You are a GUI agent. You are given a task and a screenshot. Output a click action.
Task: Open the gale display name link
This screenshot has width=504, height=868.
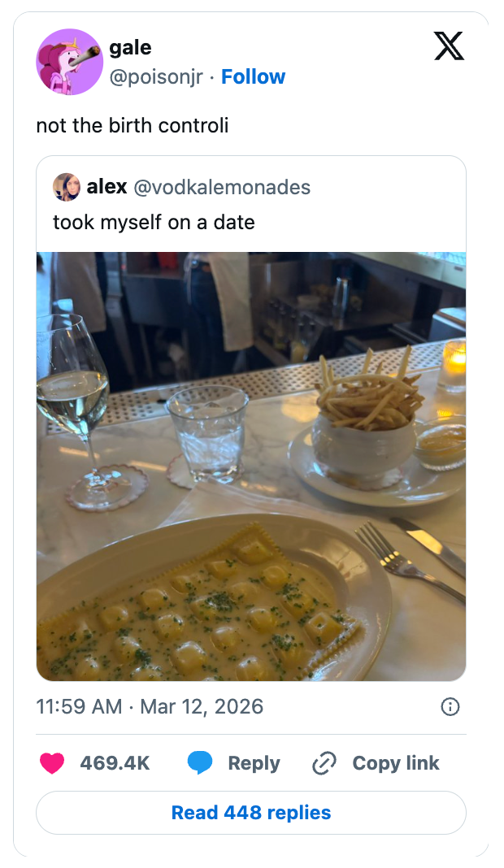tap(130, 48)
